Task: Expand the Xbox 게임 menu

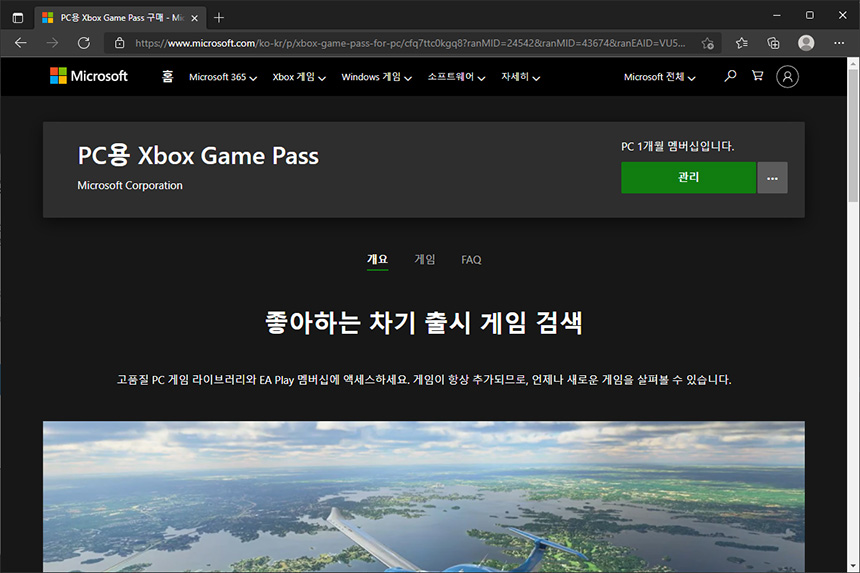Action: click(x=299, y=77)
